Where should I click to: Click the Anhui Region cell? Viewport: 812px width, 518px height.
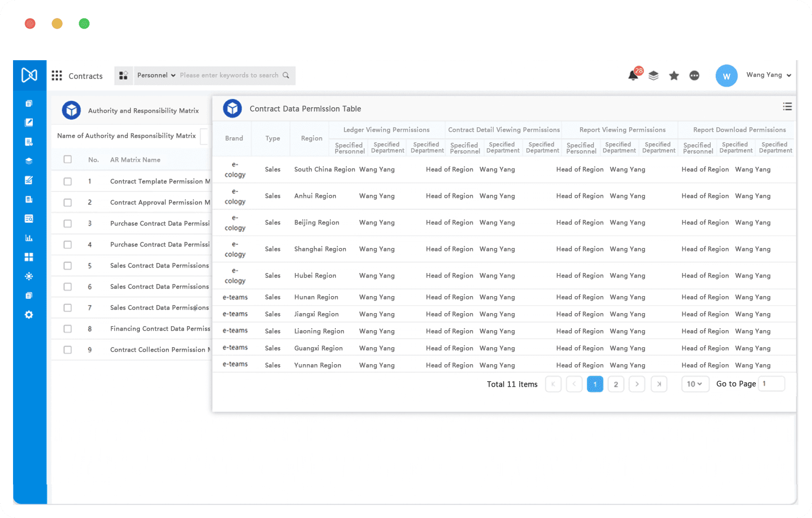[x=315, y=196]
